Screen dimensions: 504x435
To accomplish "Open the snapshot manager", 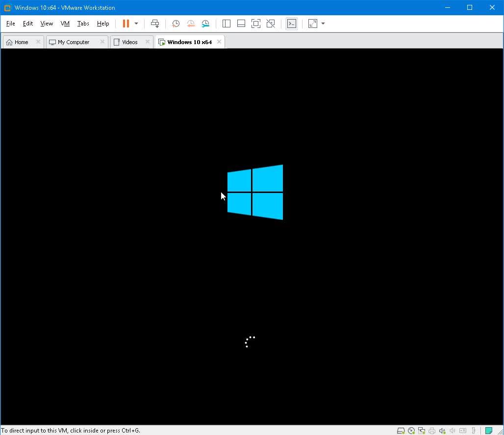I will click(x=205, y=24).
